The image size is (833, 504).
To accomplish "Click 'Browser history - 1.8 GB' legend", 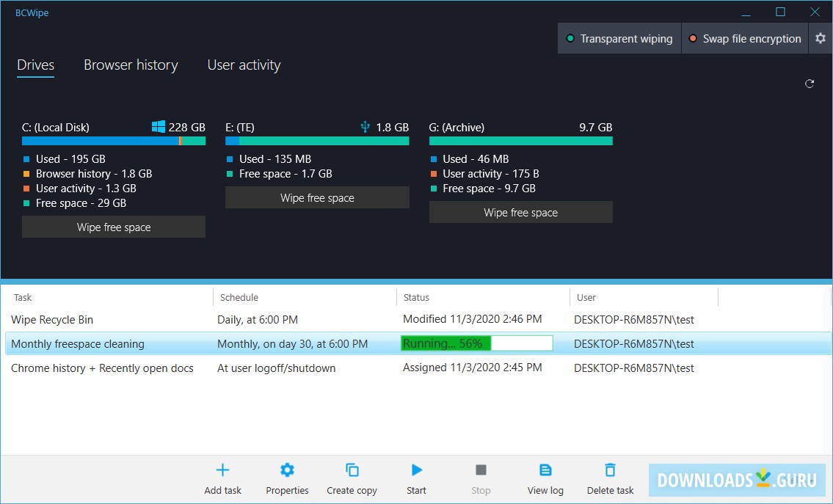I will 94,174.
